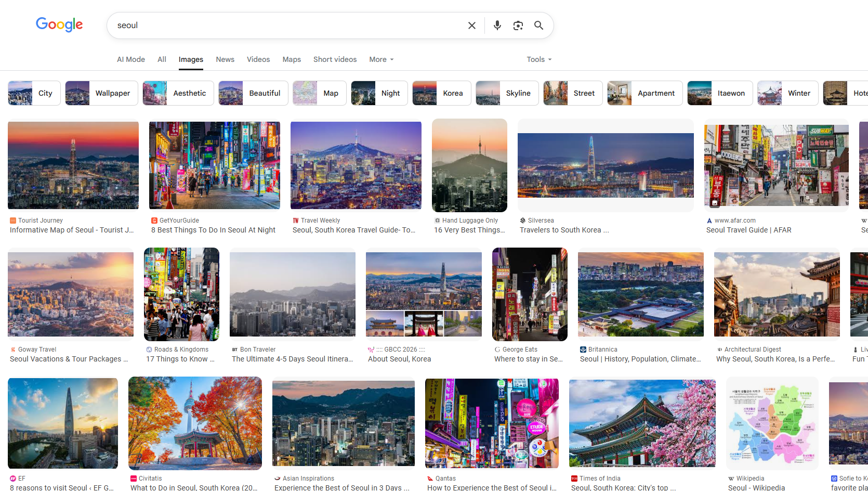The image size is (868, 491).
Task: Click the GBCC 2026 favicon
Action: (x=371, y=350)
